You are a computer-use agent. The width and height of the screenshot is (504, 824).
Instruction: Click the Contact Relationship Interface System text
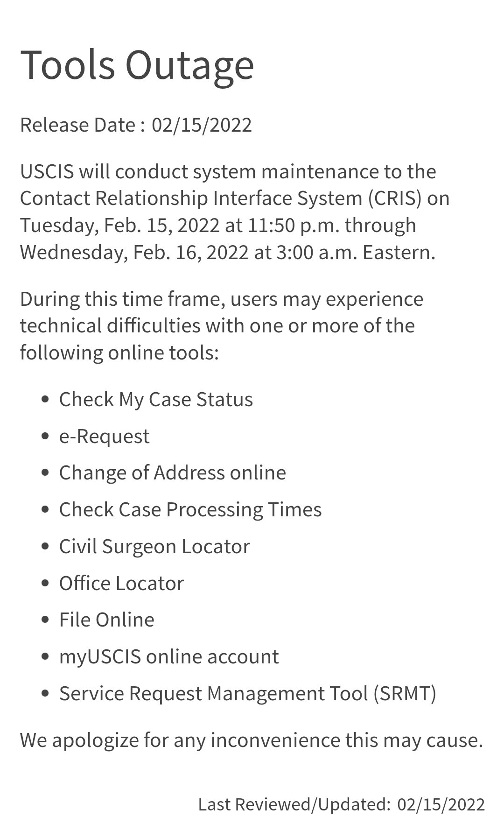pos(190,198)
